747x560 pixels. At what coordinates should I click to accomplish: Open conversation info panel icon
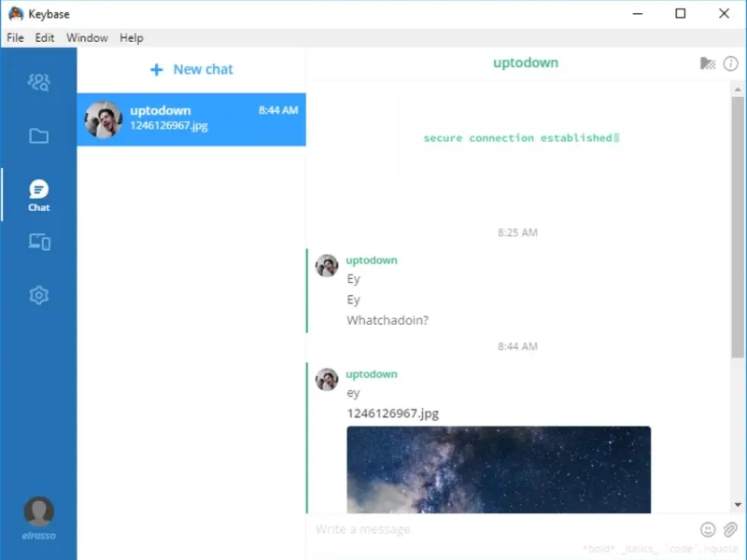(730, 63)
